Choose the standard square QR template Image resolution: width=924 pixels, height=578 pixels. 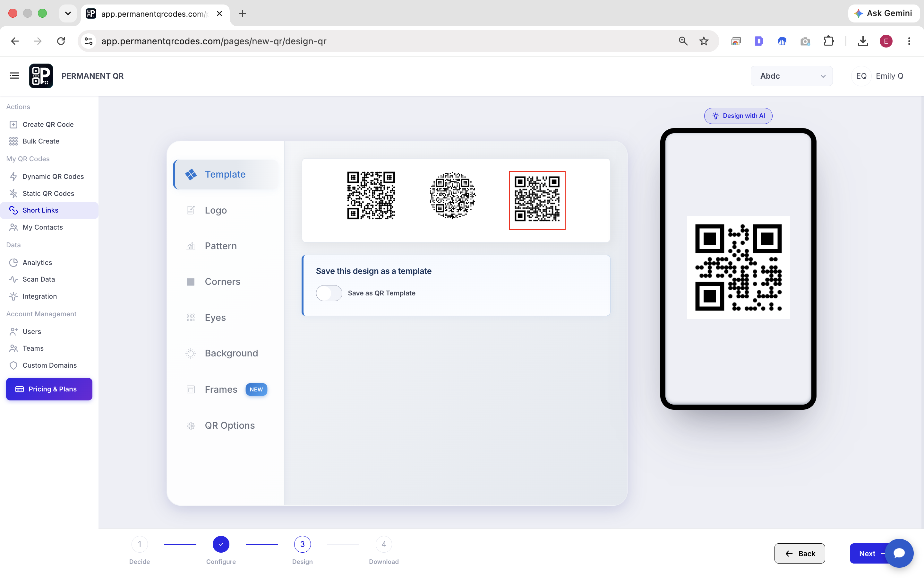(371, 195)
